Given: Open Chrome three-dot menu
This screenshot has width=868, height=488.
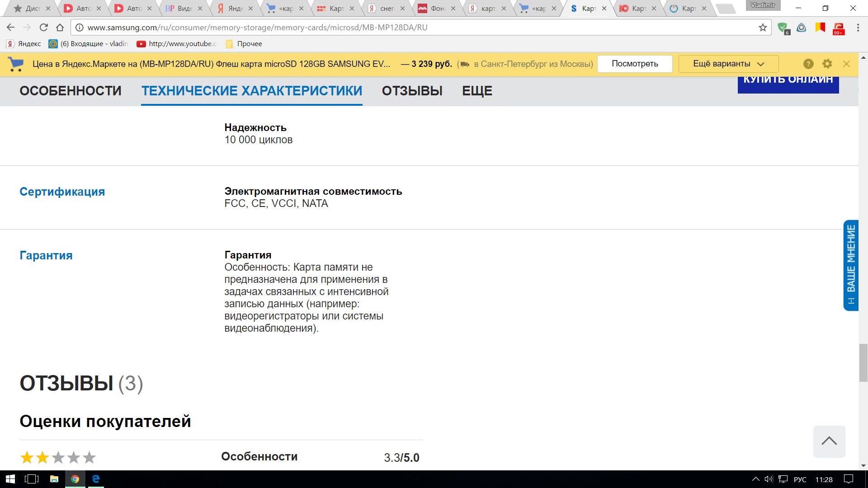Looking at the screenshot, I should tap(858, 28).
